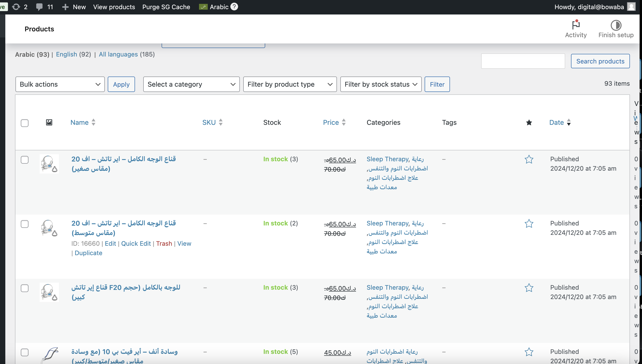Open معدات طبية category in the F20 حجم كبير row
Viewport: 642px width, 364px height.
382,315
